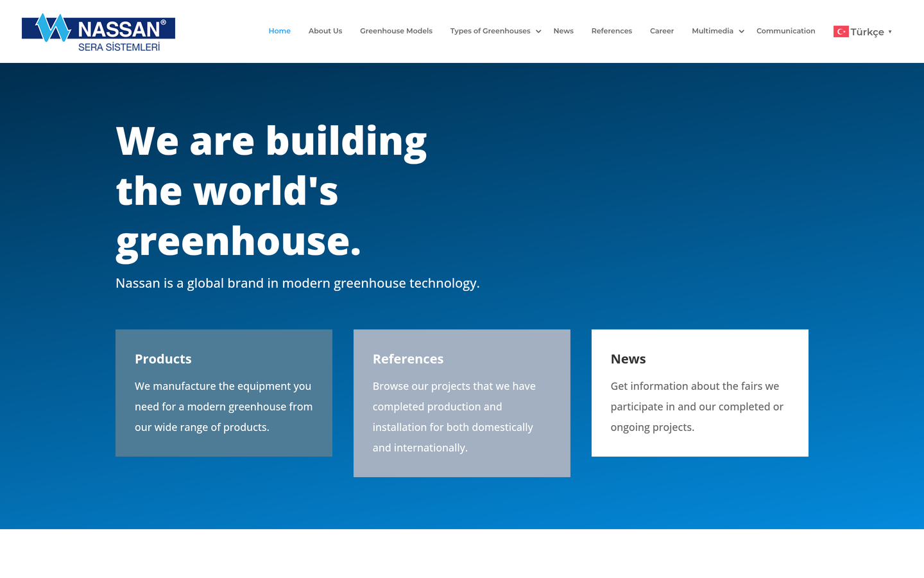Open the Career page

[x=662, y=31]
